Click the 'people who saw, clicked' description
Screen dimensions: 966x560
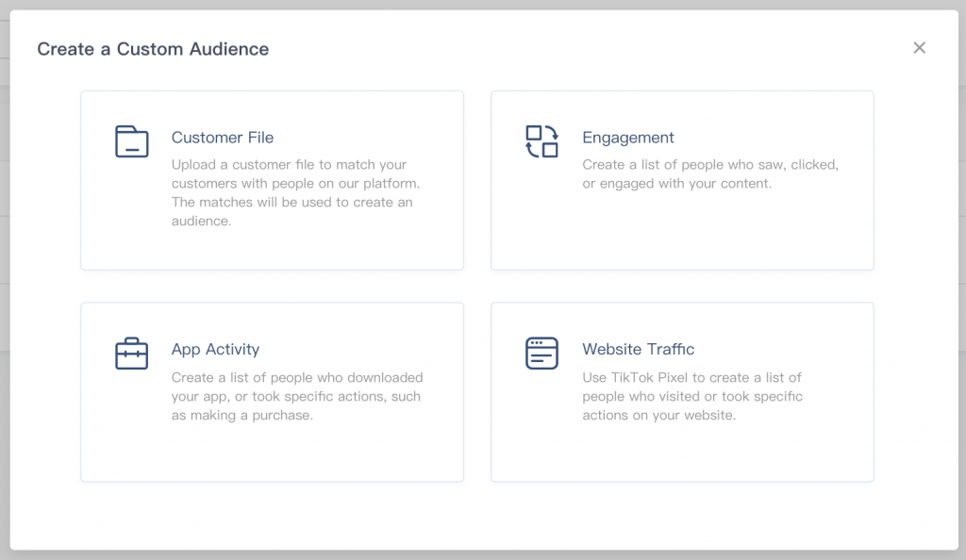(710, 174)
